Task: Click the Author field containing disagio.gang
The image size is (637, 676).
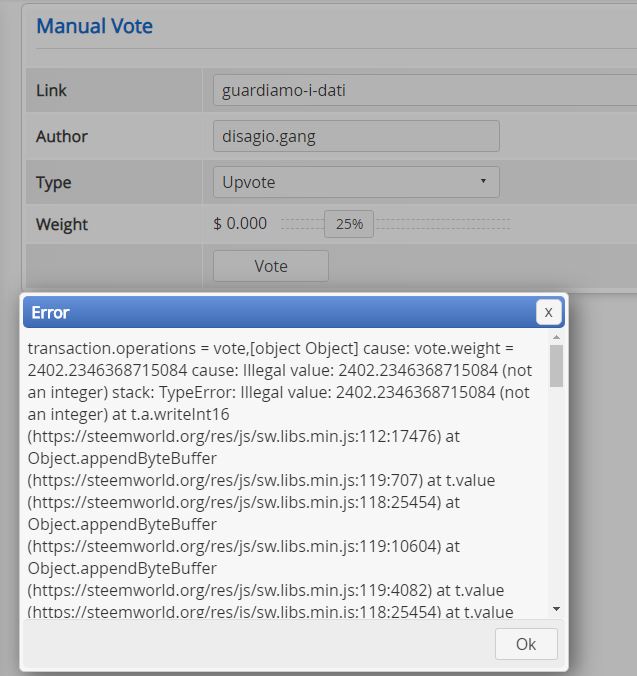Action: tap(356, 136)
